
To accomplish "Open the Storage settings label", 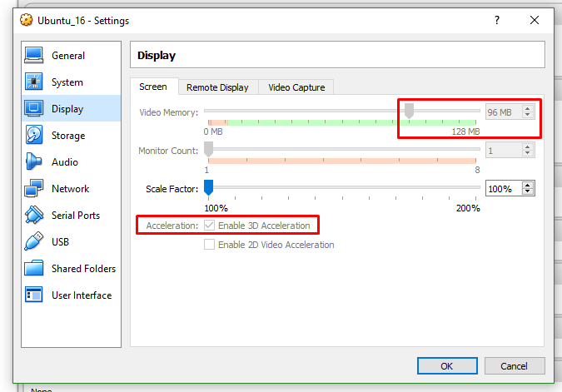I will [68, 136].
